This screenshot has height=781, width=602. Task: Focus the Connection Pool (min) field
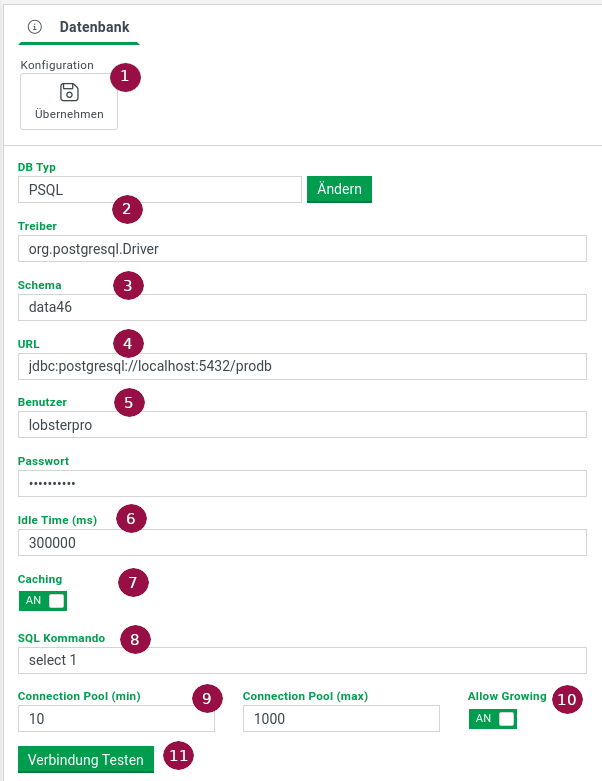point(116,719)
